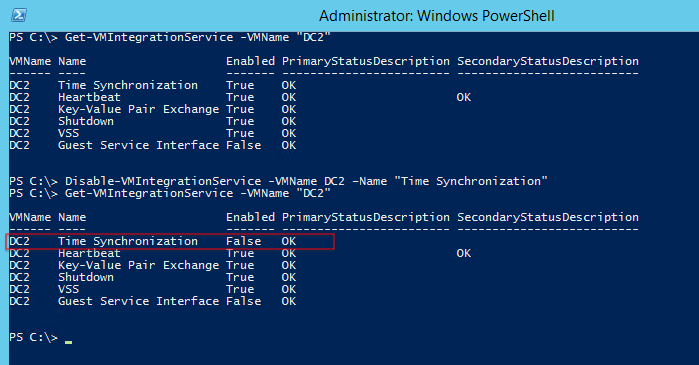Click Guest Service Interface in first table

coord(138,145)
